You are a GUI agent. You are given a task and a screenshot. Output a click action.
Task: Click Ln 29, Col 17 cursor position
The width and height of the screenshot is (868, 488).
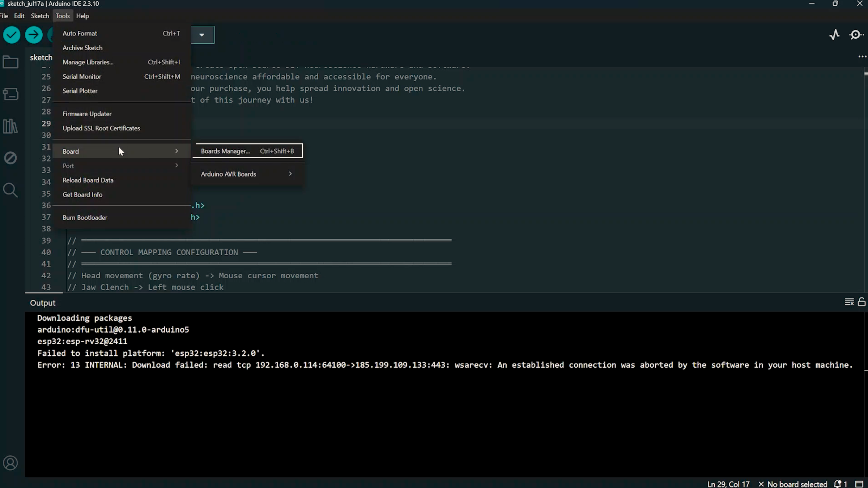point(728,484)
